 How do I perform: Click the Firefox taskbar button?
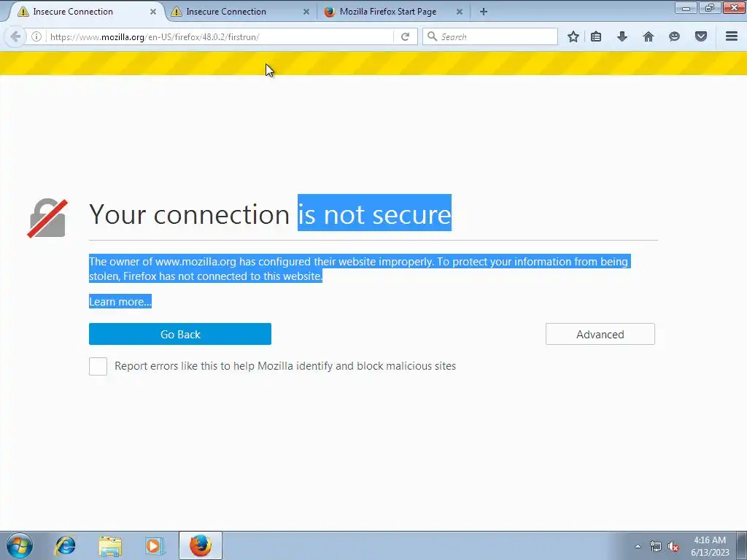pos(201,545)
